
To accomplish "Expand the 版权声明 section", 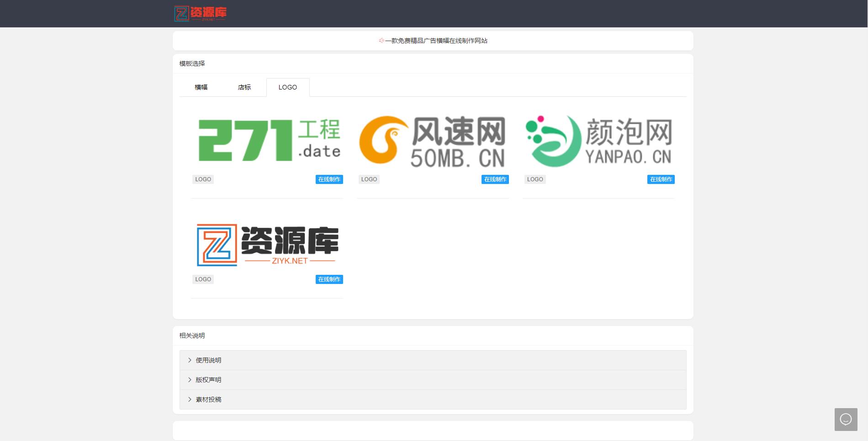I will click(433, 380).
